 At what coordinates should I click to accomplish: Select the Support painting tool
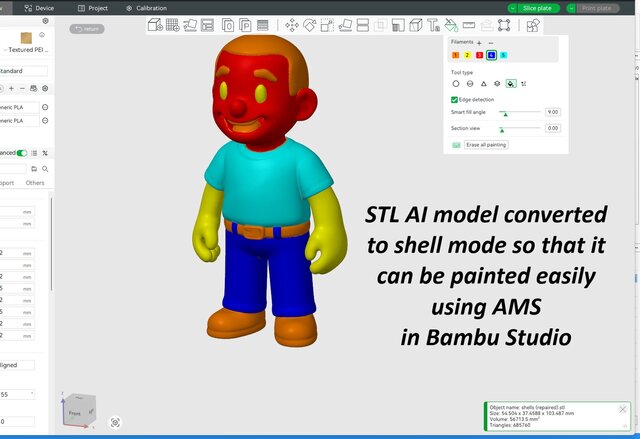[x=398, y=25]
